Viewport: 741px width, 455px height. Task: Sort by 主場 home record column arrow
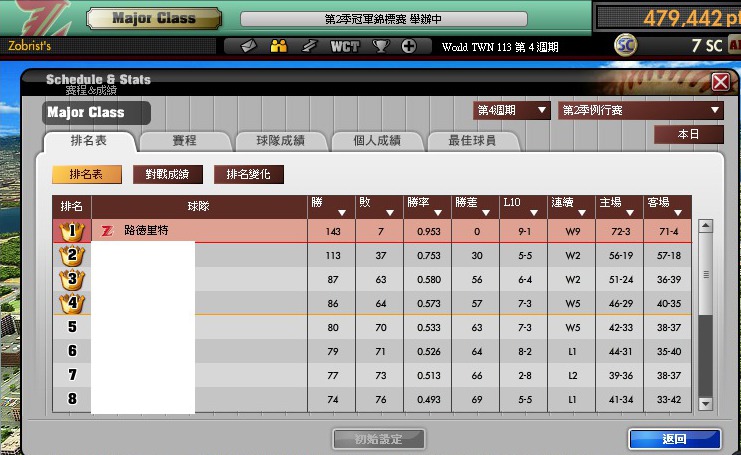tap(630, 213)
